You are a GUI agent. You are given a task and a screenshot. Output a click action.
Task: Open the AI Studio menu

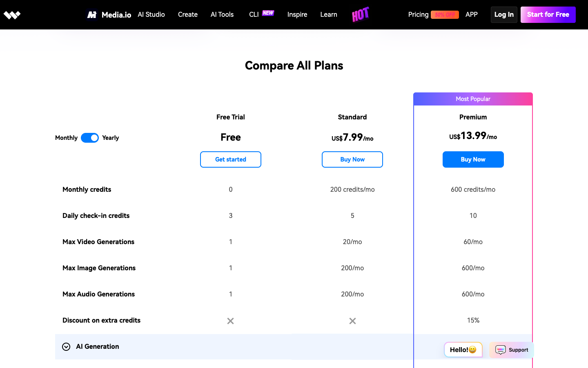click(x=151, y=14)
